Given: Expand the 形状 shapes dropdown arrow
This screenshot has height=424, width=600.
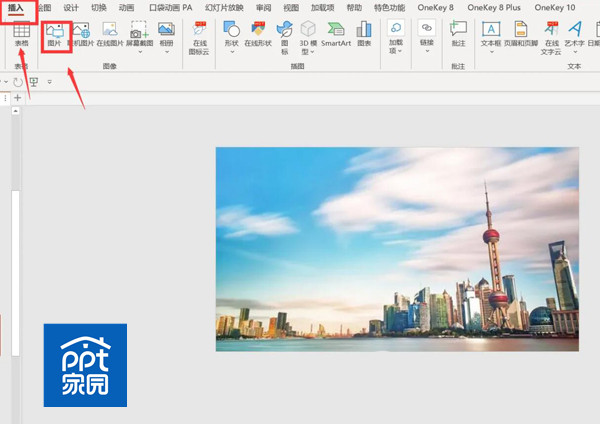Looking at the screenshot, I should (x=232, y=52).
